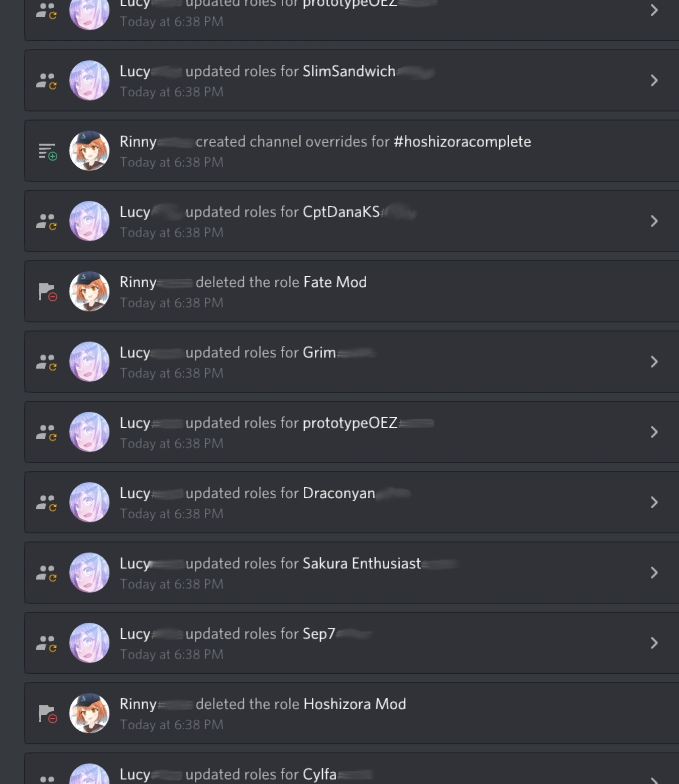Click the Sakura Enthusiast username text

point(362,564)
